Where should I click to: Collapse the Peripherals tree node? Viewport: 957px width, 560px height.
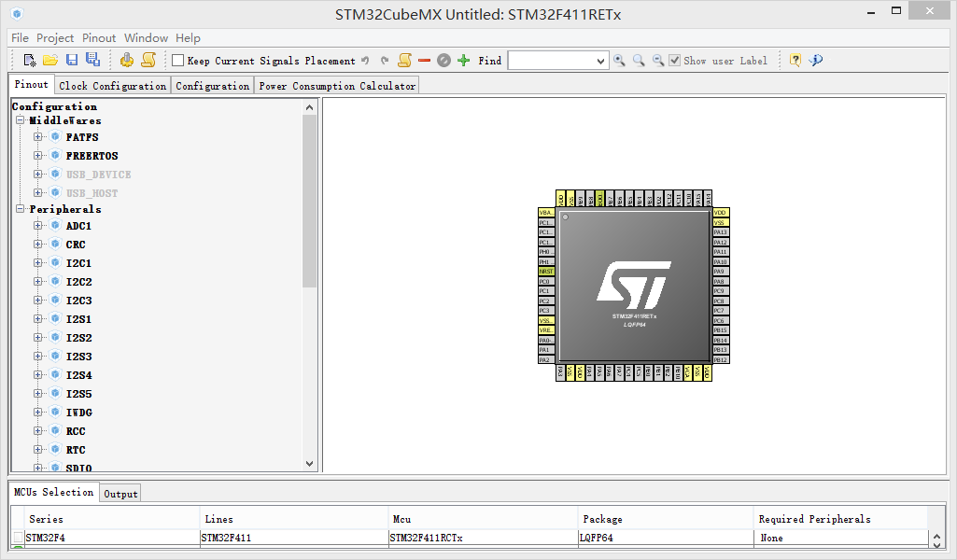pos(21,209)
